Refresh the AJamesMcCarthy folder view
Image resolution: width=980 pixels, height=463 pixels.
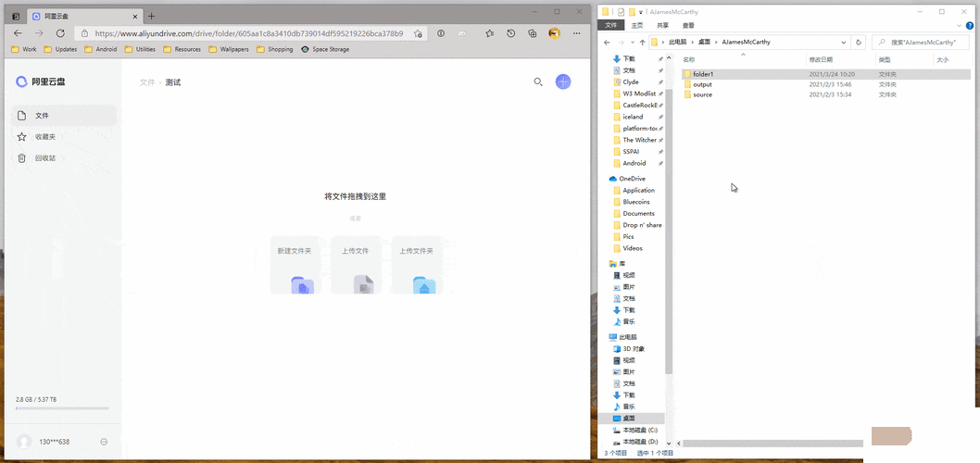(859, 43)
